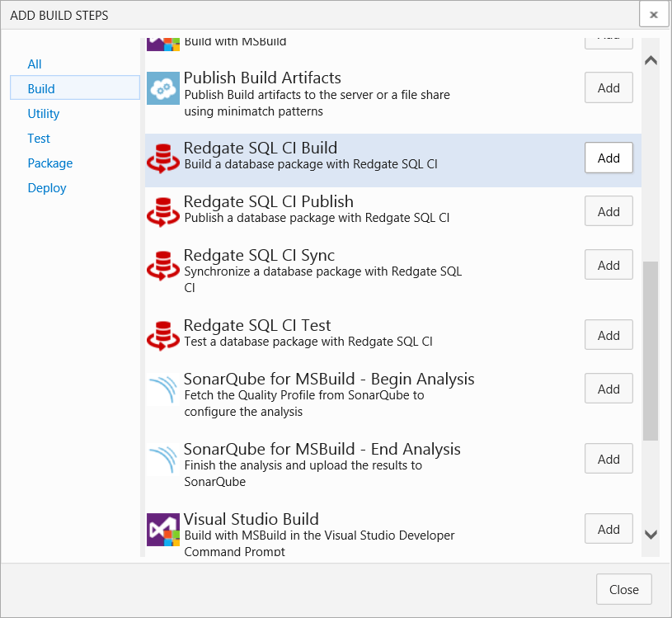This screenshot has width=672, height=618.
Task: Click the Redgate SQL CI Build icon
Action: (x=163, y=158)
